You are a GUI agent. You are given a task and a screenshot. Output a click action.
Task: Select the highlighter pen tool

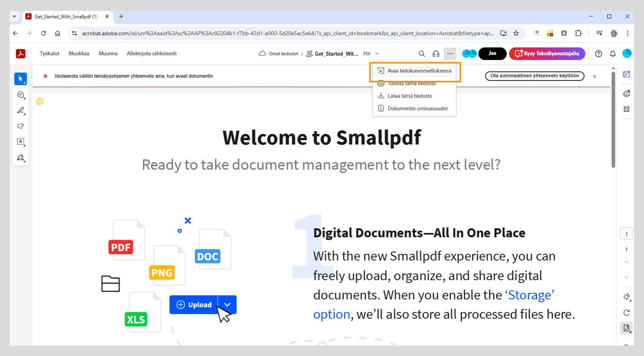pyautogui.click(x=21, y=110)
